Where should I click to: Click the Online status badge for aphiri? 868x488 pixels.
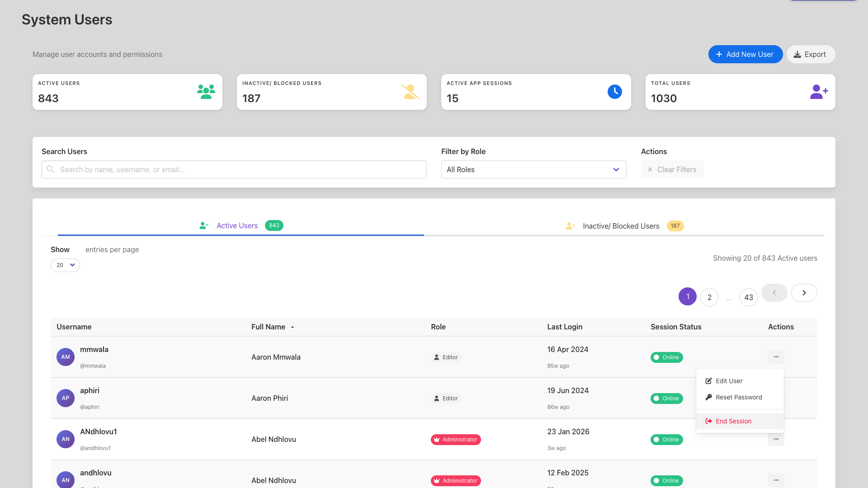pyautogui.click(x=666, y=399)
